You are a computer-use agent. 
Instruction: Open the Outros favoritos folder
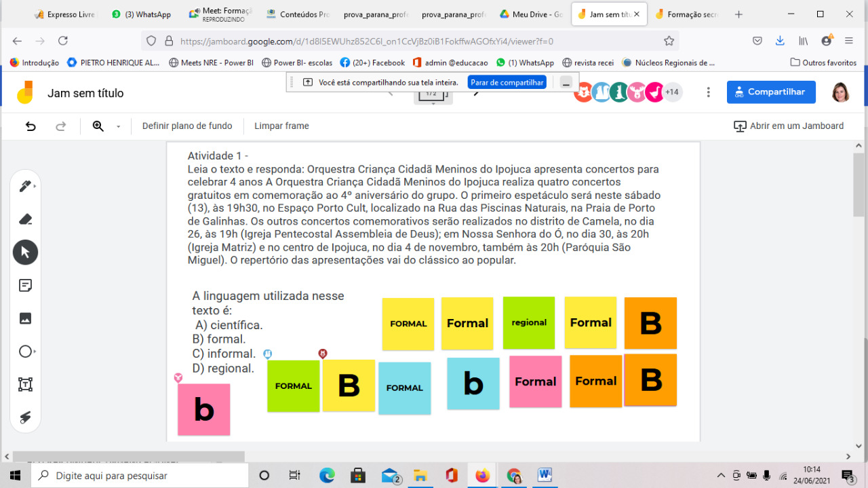point(823,62)
